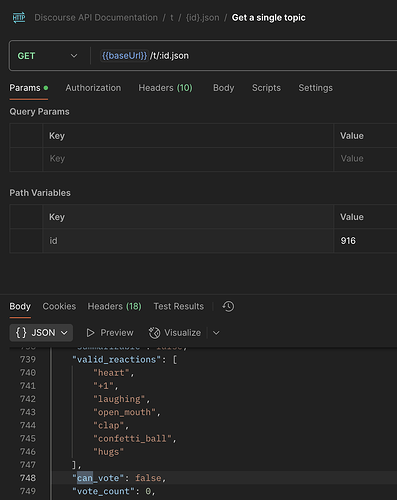The width and height of the screenshot is (397, 500).
Task: Open the request Body tab
Action: coord(224,88)
